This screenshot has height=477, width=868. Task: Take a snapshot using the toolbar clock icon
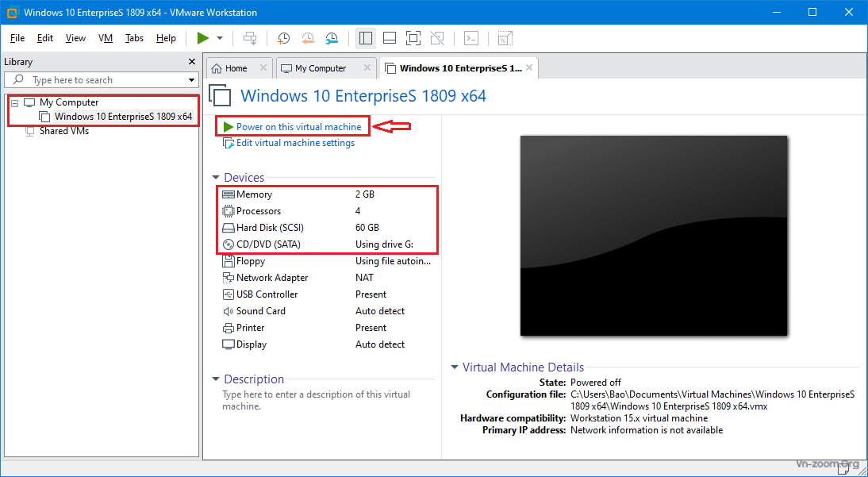[x=283, y=38]
